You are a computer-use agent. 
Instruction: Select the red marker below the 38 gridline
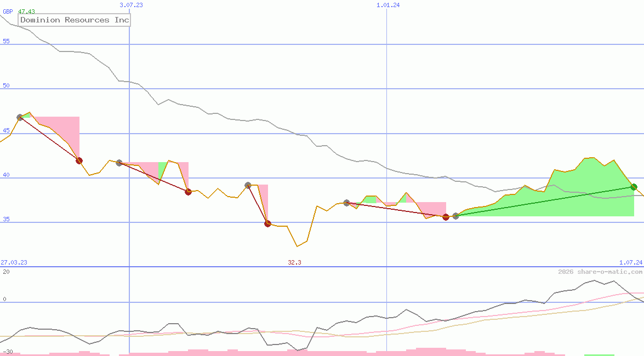(188, 191)
